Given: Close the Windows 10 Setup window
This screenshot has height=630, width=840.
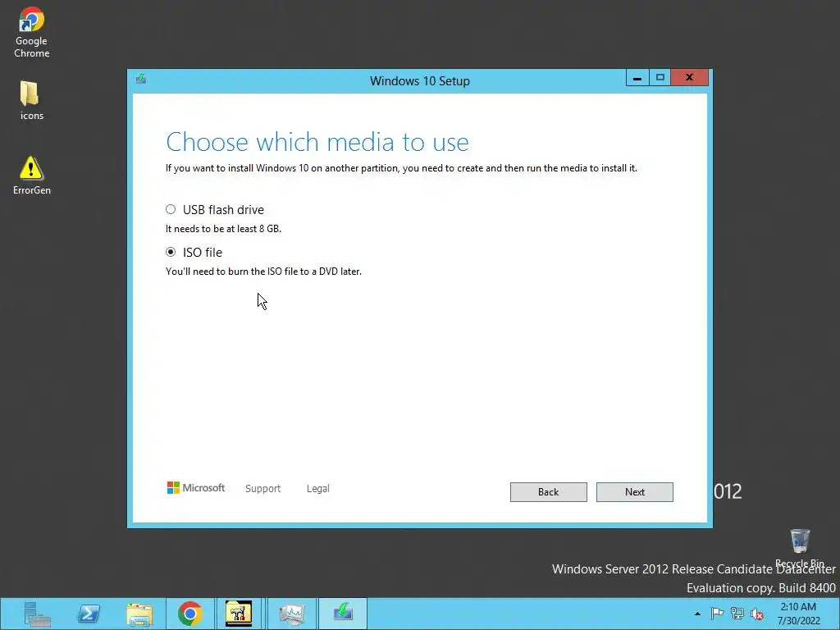Looking at the screenshot, I should (689, 78).
